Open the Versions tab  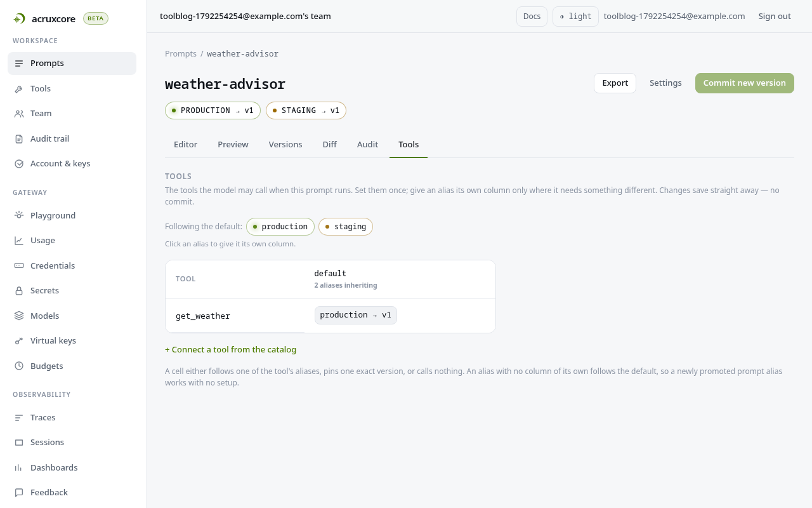(x=285, y=145)
